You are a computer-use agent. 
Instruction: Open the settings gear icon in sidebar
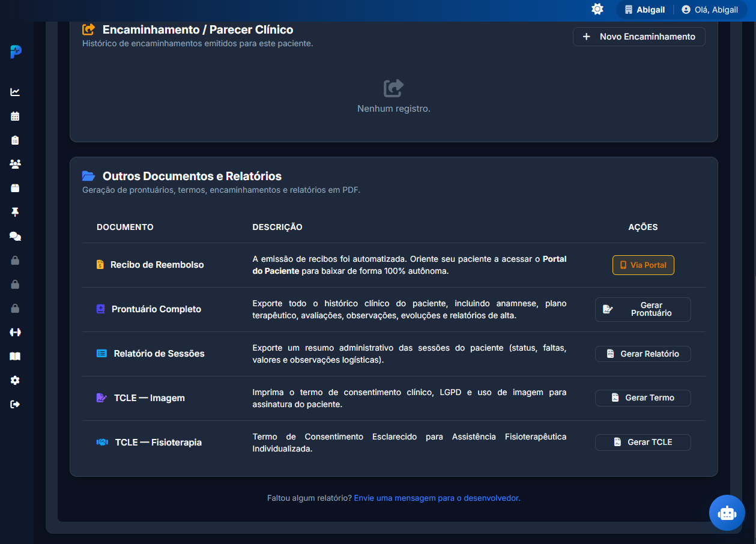15,380
